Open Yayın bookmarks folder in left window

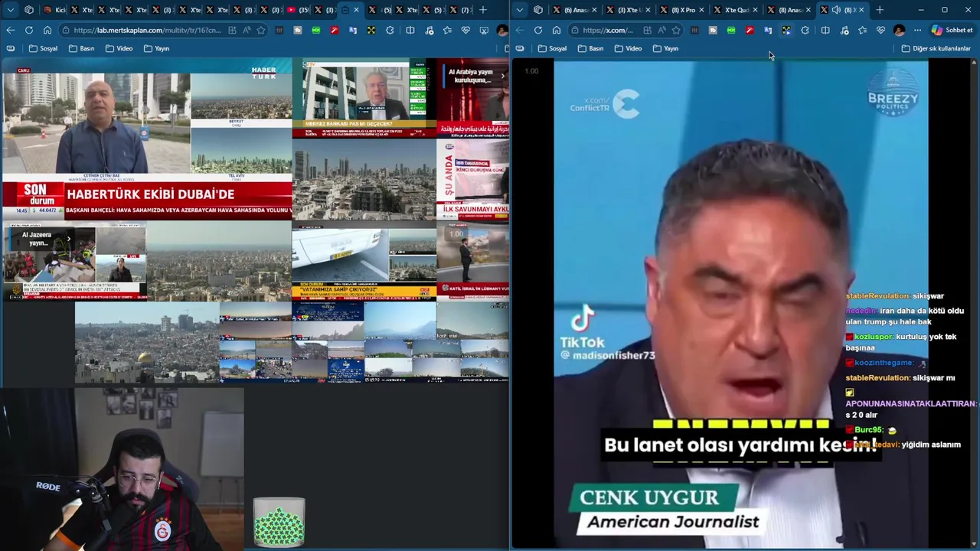[x=157, y=48]
